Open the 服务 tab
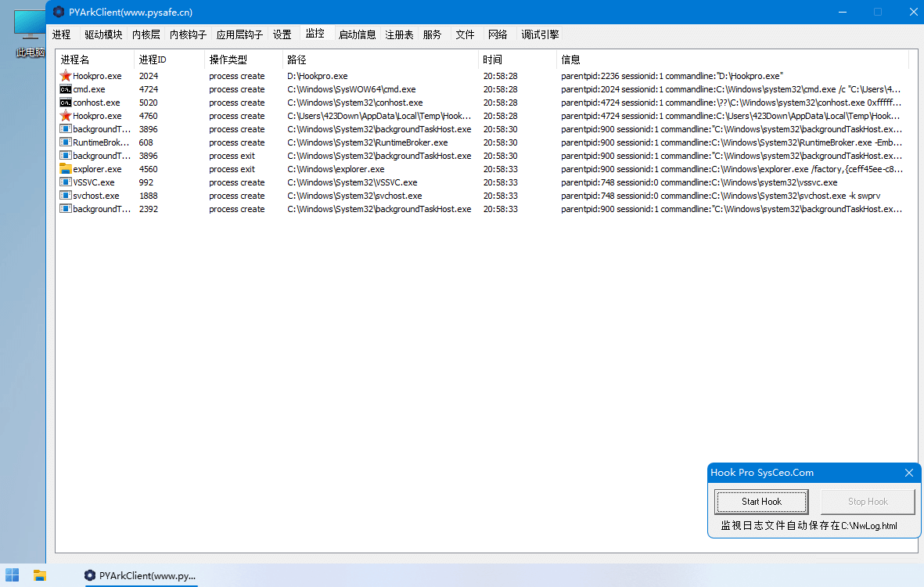Viewport: 924px width, 587px height. coord(432,34)
